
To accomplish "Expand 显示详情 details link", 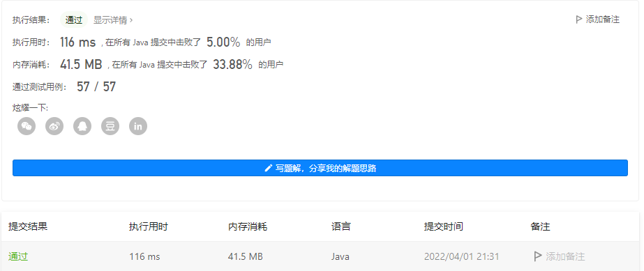I will (113, 20).
